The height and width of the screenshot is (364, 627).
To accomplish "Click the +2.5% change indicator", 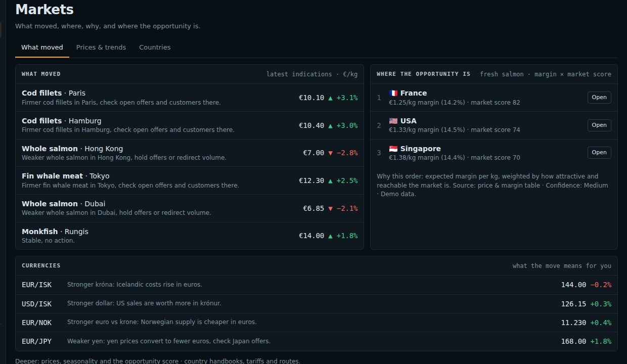I will pyautogui.click(x=343, y=180).
